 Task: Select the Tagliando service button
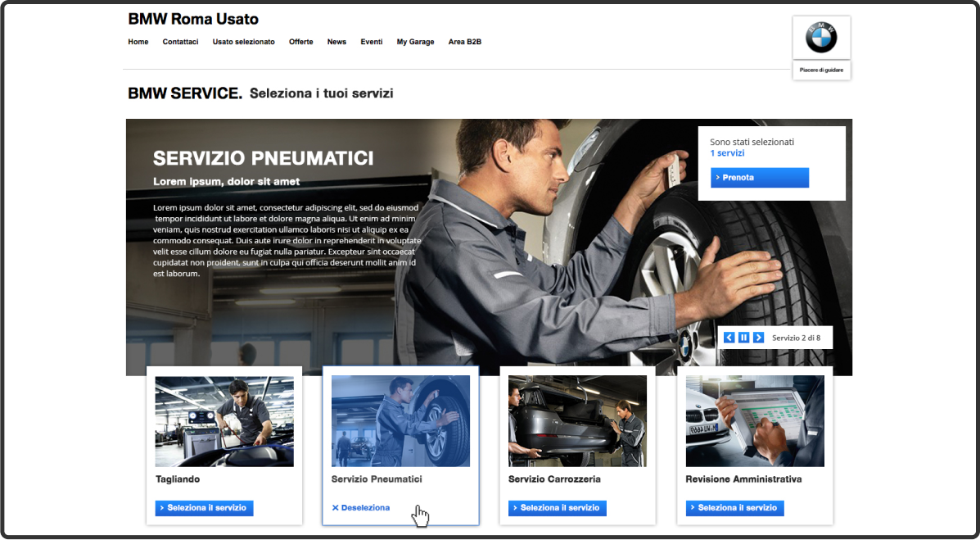pos(205,508)
